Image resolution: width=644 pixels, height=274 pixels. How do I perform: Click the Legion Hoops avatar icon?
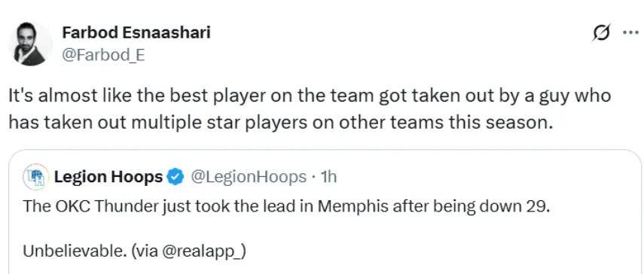[x=35, y=177]
